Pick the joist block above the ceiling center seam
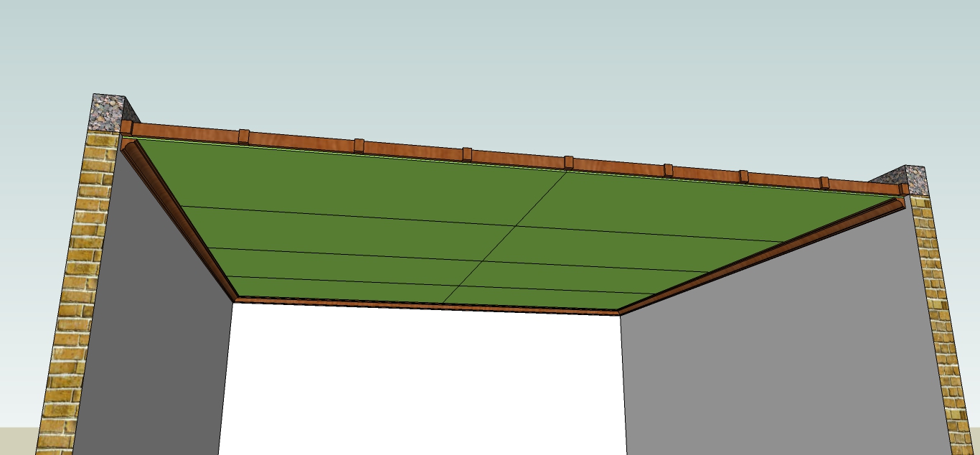The width and height of the screenshot is (980, 455). pyautogui.click(x=569, y=161)
